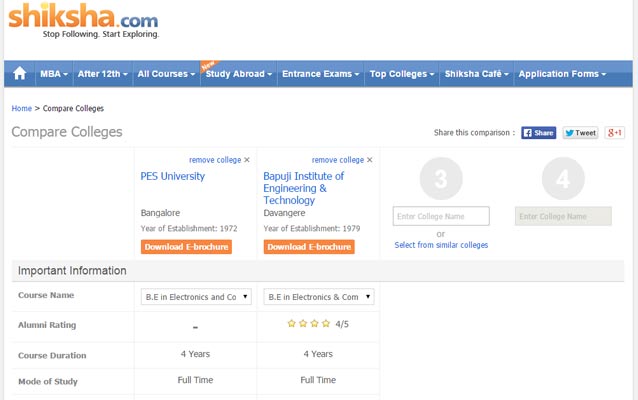
Task: Click the third Enter College Name field
Action: pyautogui.click(x=441, y=216)
